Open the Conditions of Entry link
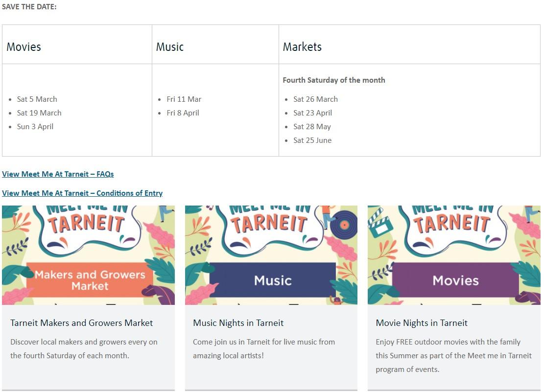This screenshot has height=392, width=544. tap(82, 193)
